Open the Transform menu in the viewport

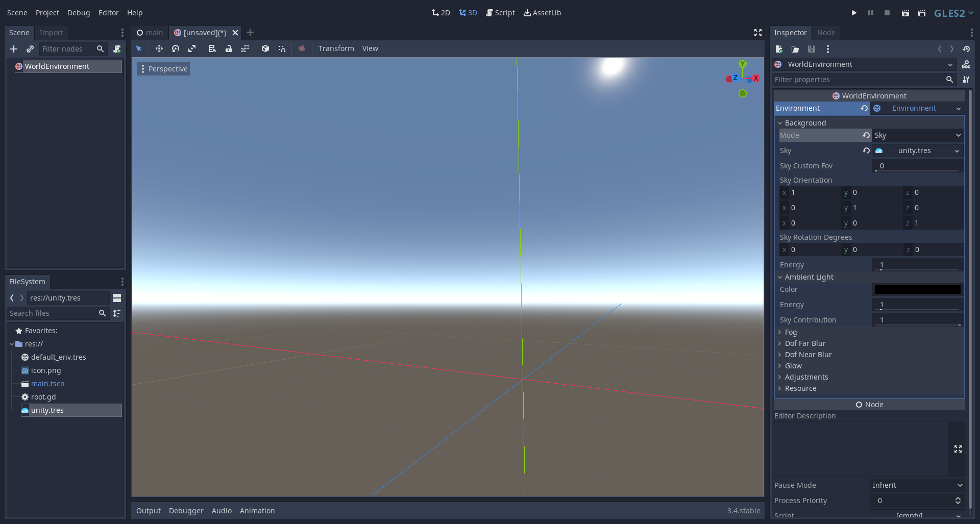coord(336,48)
